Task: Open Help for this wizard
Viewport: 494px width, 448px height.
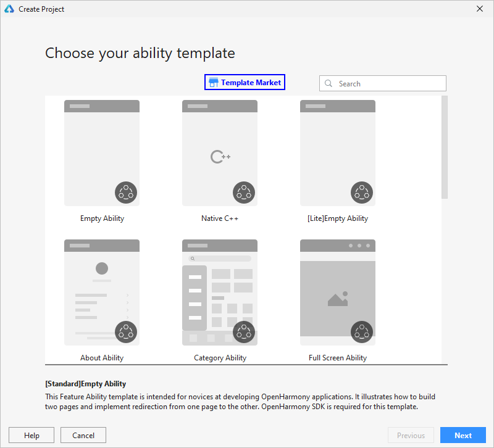Action: point(31,435)
